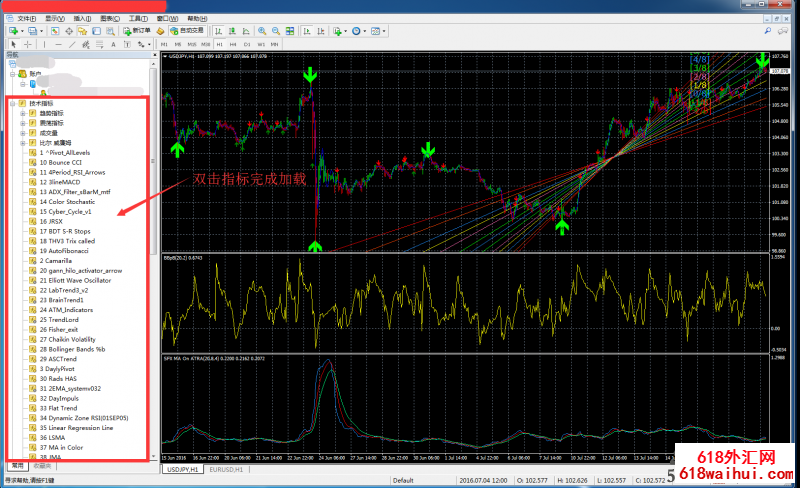The height and width of the screenshot is (488, 800).
Task: Toggle chart shift
Action: pyautogui.click(x=320, y=31)
